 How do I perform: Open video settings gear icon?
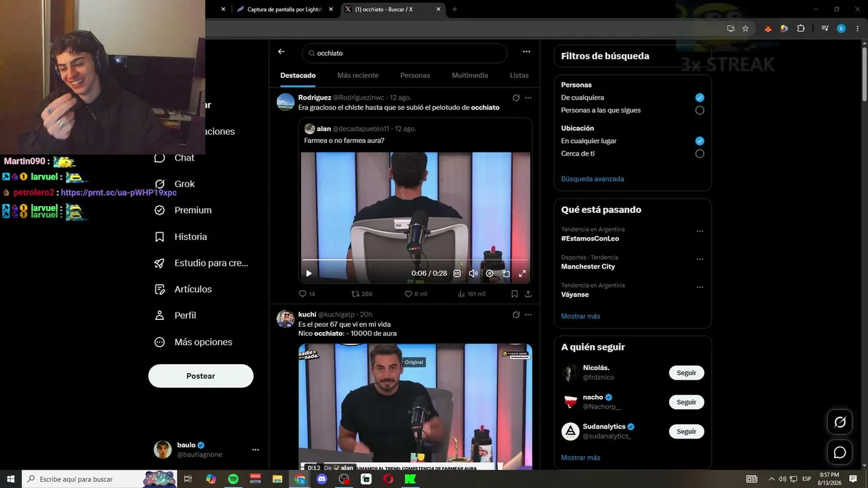[x=490, y=274]
